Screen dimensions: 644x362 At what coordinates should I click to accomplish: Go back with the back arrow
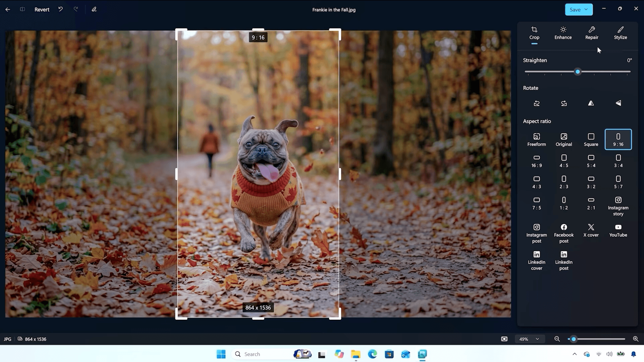pyautogui.click(x=8, y=9)
